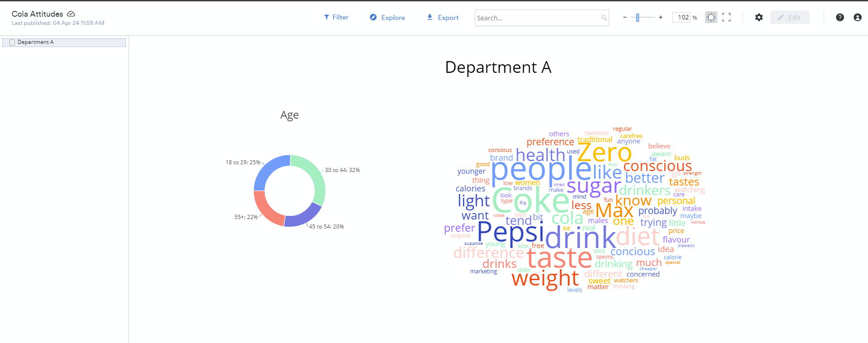This screenshot has height=343, width=868.
Task: Click the word 'taste' in word cloud
Action: [559, 258]
